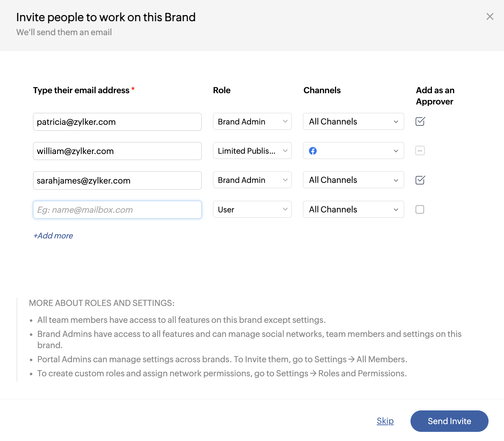Click the sarahjames@zylker.com email field
504x441 pixels.
(117, 181)
